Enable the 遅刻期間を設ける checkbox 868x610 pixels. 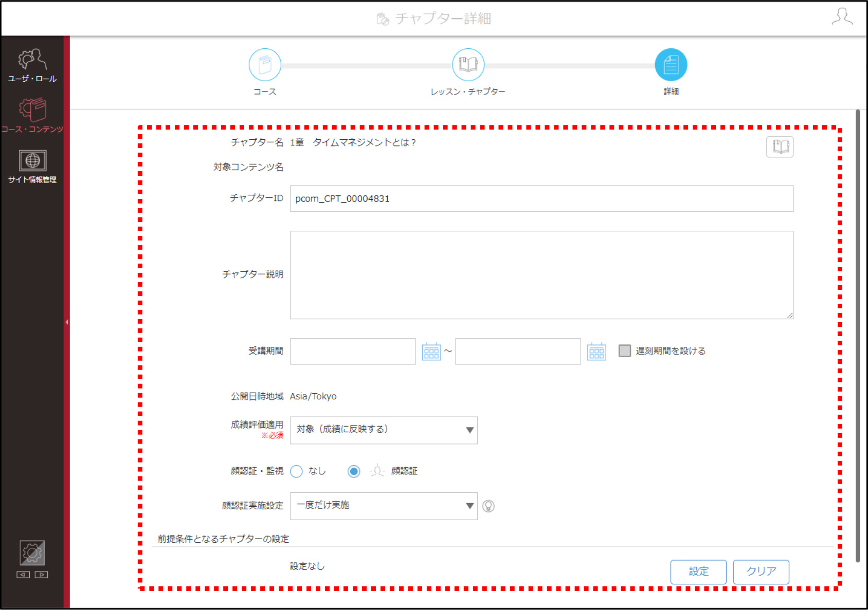click(x=624, y=350)
